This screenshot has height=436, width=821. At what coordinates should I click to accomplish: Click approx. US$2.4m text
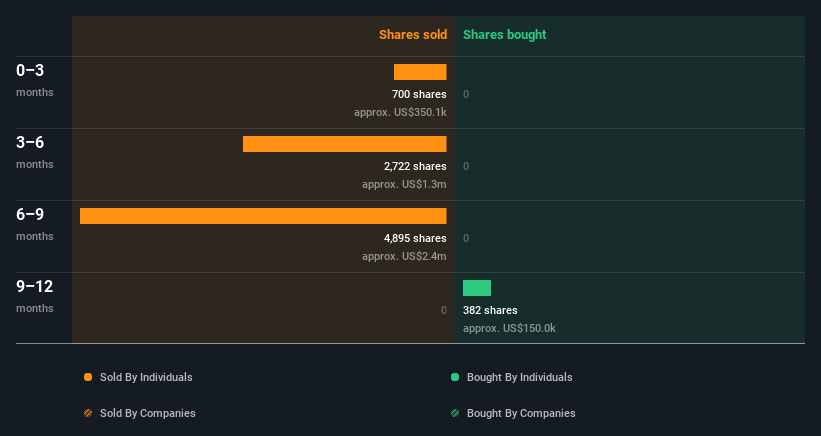click(x=404, y=256)
